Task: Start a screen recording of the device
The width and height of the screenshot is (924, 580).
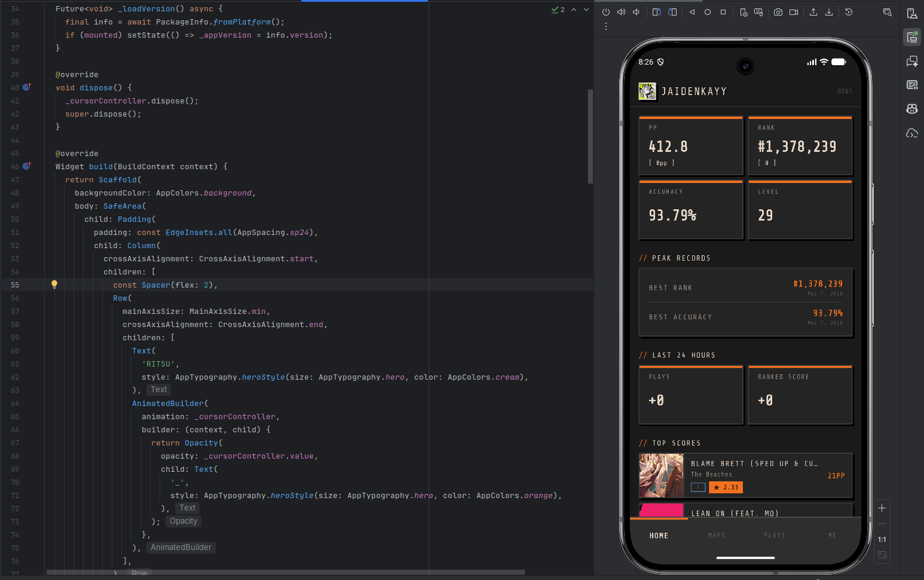Action: 794,13
